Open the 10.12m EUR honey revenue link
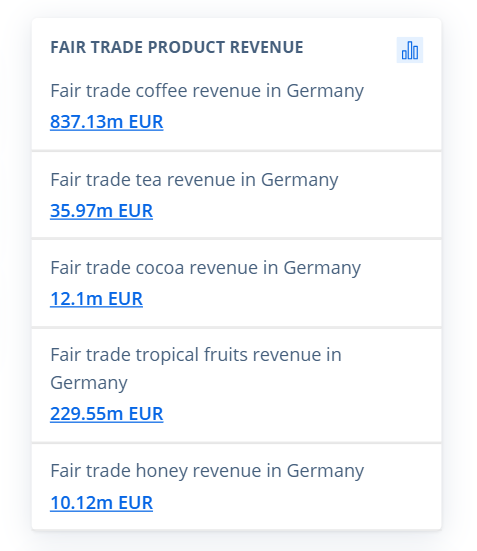 (x=101, y=502)
